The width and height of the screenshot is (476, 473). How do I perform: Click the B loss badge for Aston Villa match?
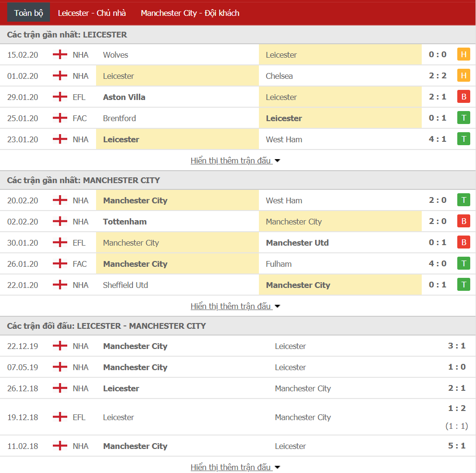[464, 97]
